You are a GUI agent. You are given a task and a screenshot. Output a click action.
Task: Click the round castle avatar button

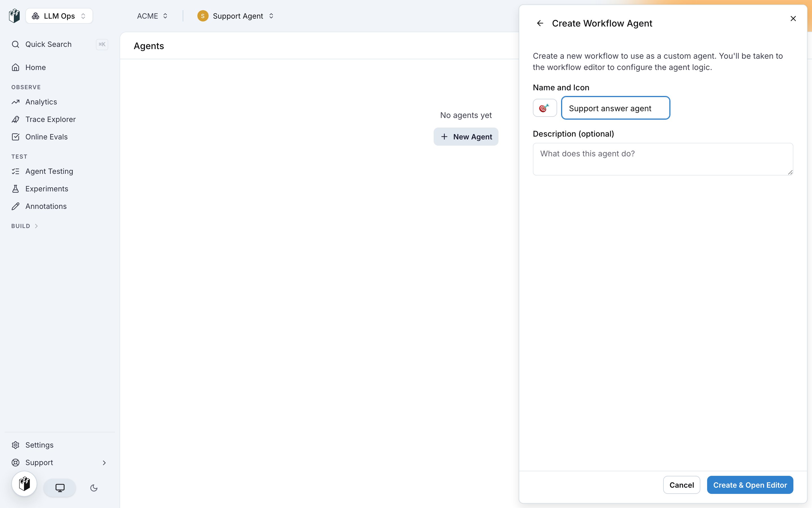tap(24, 483)
